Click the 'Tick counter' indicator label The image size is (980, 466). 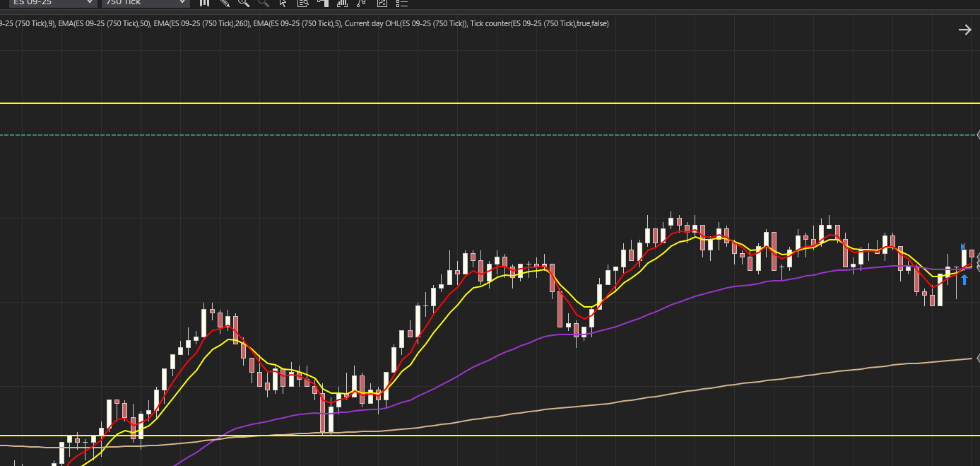[539, 23]
